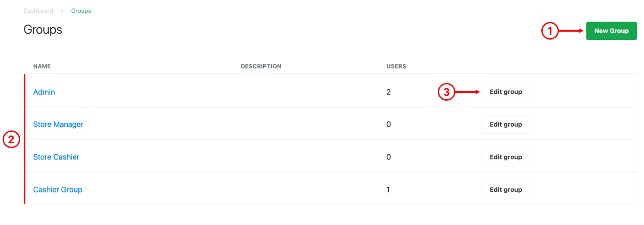Edit the Admin group
This screenshot has height=225, width=644.
(506, 92)
